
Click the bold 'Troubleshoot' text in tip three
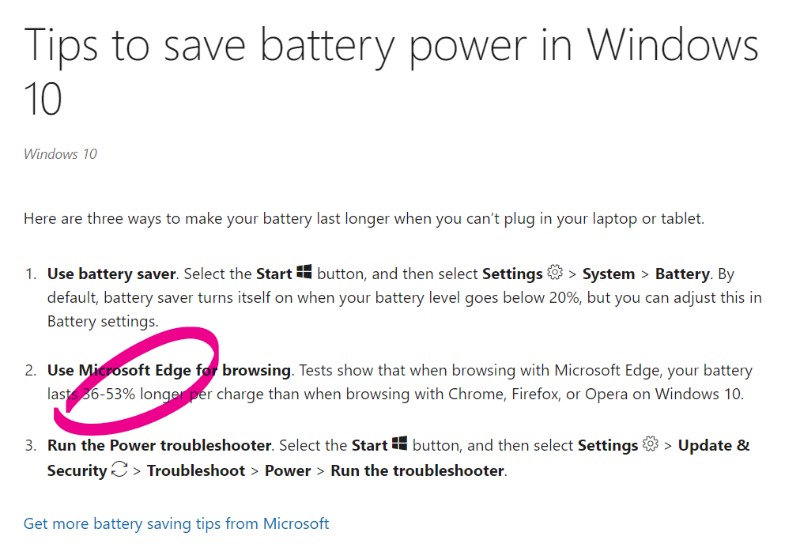click(x=196, y=470)
